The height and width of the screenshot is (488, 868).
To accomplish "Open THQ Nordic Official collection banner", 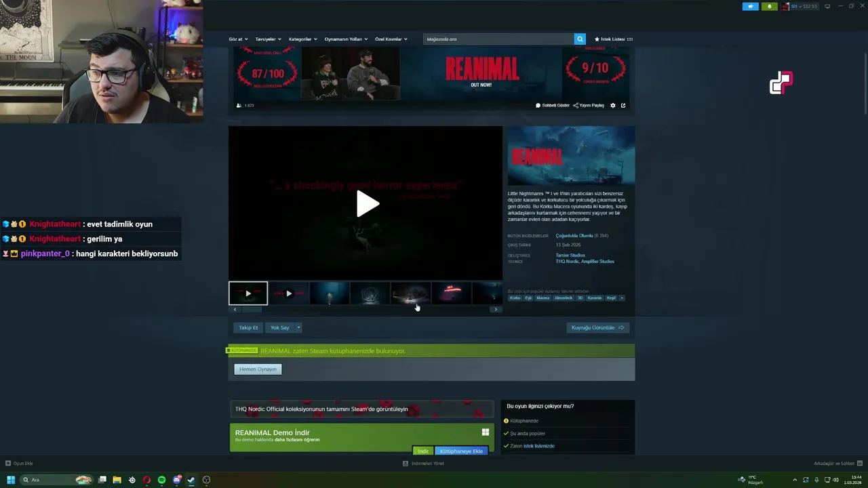I will click(x=361, y=409).
